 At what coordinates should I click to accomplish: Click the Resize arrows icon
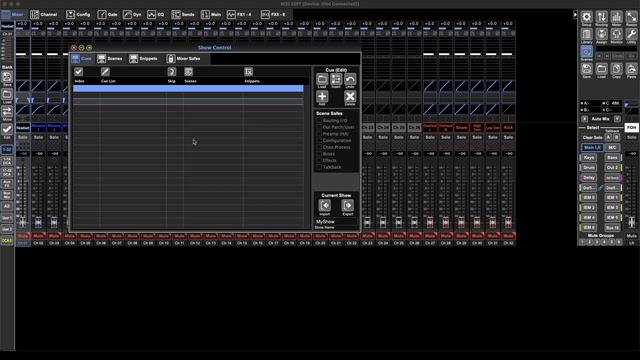(x=631, y=17)
